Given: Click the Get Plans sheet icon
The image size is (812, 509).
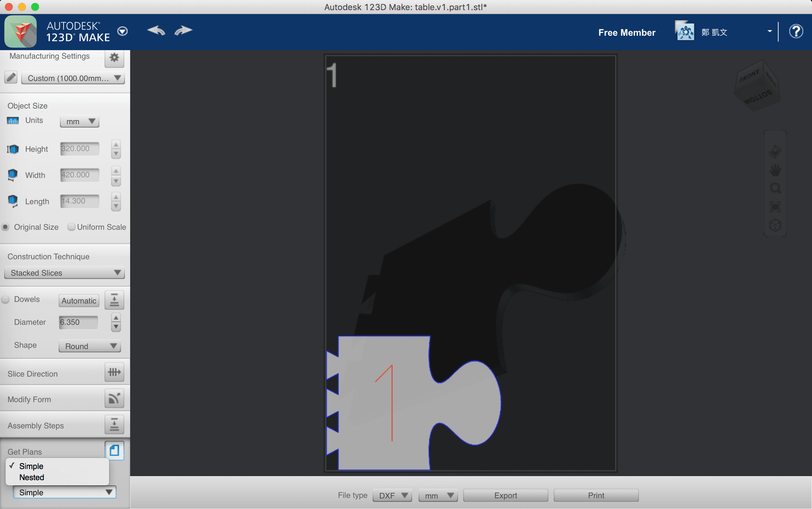Looking at the screenshot, I should [114, 450].
